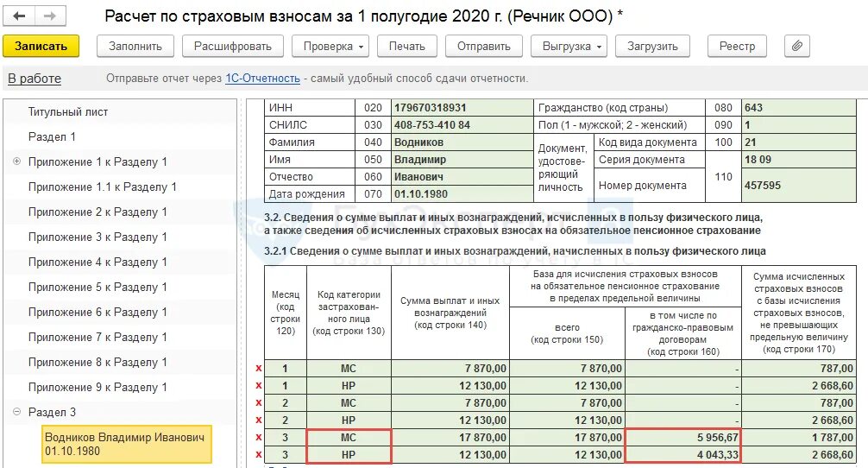This screenshot has height=468, width=868.
Task: Open Приложение 8 к Разделу 1
Action: (97, 362)
